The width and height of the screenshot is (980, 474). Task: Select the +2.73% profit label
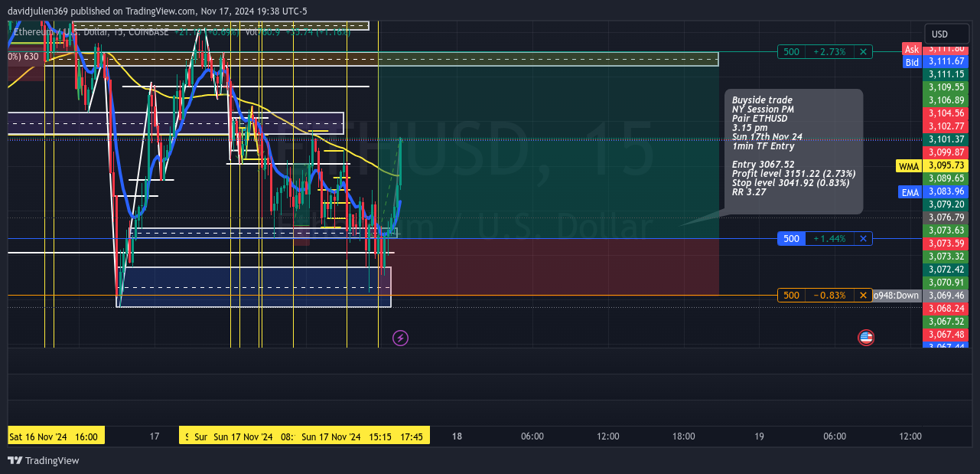pos(830,52)
